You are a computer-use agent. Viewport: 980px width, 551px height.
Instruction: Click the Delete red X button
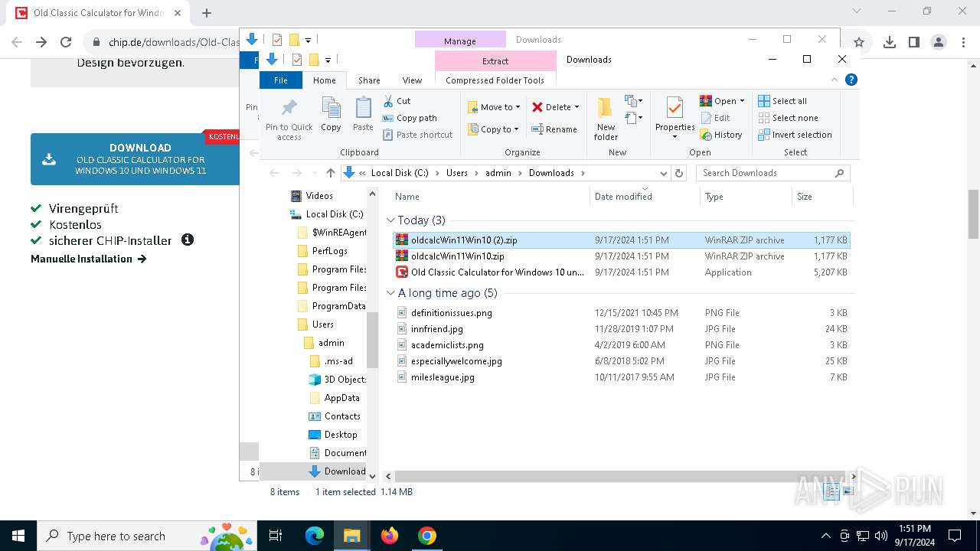pyautogui.click(x=550, y=107)
